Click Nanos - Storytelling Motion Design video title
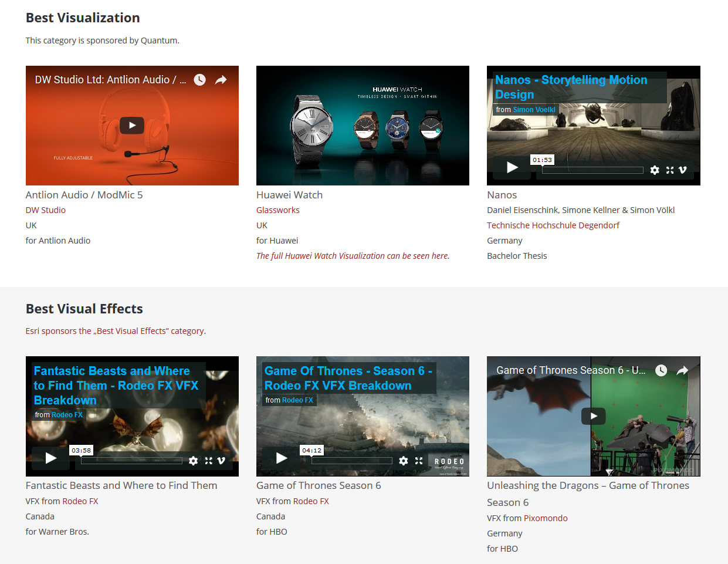The width and height of the screenshot is (728, 564). coord(571,87)
